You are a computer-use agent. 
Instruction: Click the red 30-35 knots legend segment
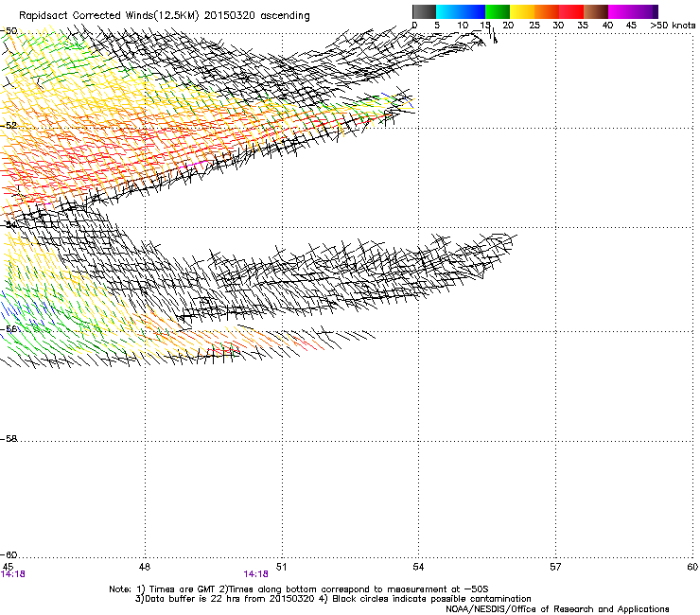[x=571, y=11]
